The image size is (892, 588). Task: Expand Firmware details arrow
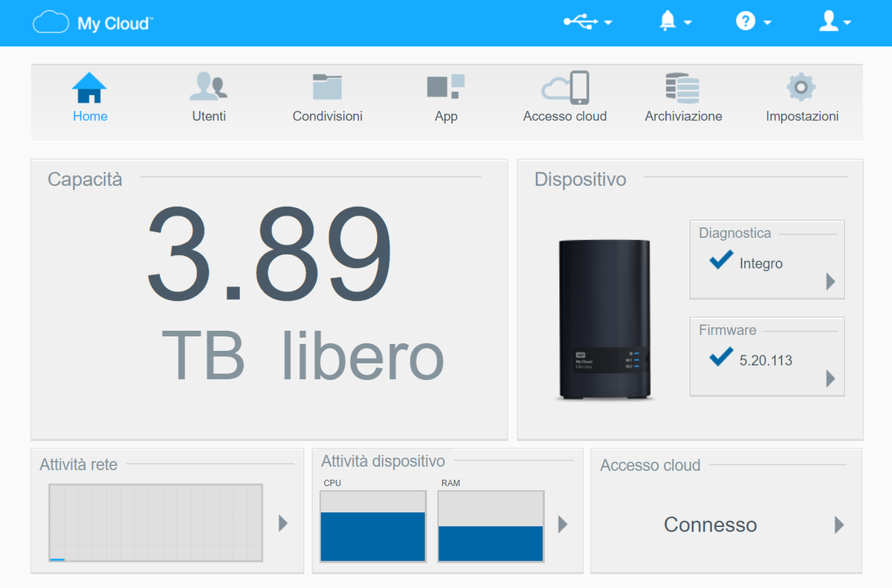coord(830,379)
